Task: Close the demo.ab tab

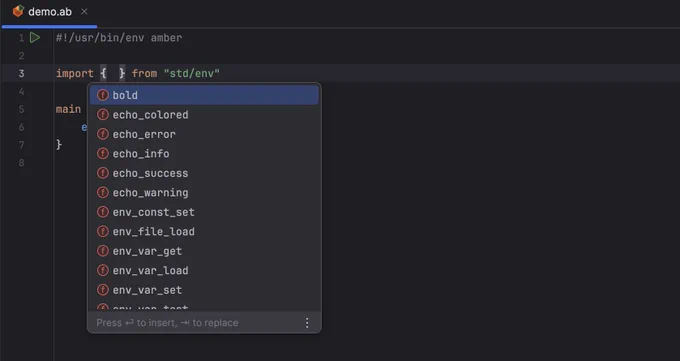Action: pyautogui.click(x=84, y=12)
